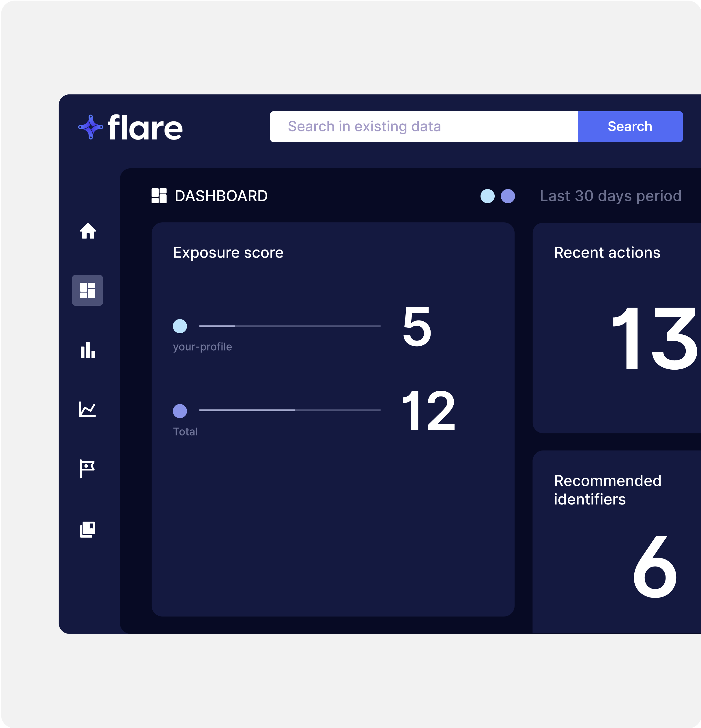The height and width of the screenshot is (728, 701).
Task: Toggle the purple legend dot in header
Action: point(508,196)
